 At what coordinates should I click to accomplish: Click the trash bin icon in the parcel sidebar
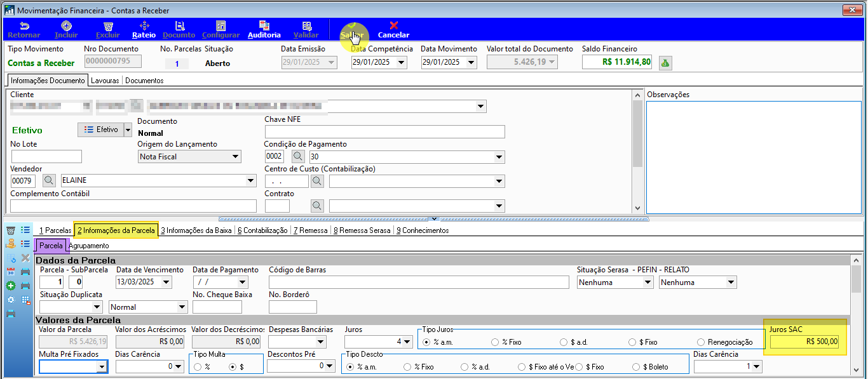tap(10, 230)
